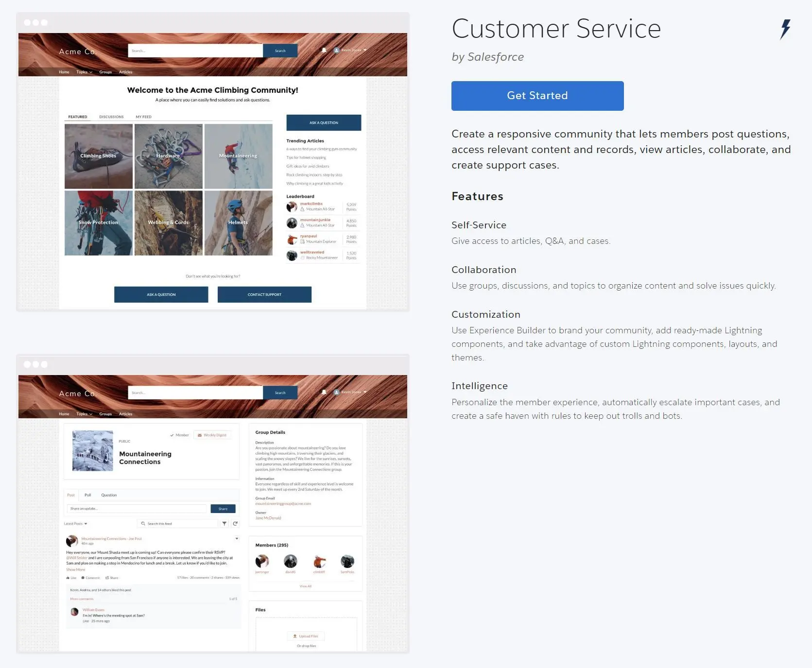812x668 pixels.
Task: Click the Get Started button
Action: coord(537,96)
